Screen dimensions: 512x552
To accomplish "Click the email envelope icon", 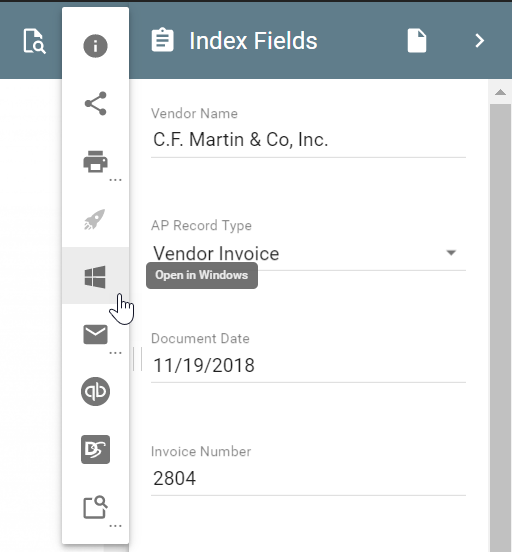I will 95,334.
